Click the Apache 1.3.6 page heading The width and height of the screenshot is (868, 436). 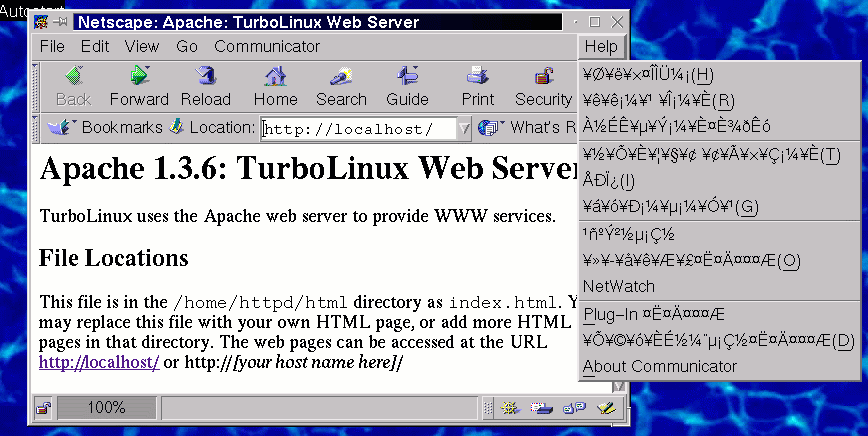pyautogui.click(x=309, y=168)
